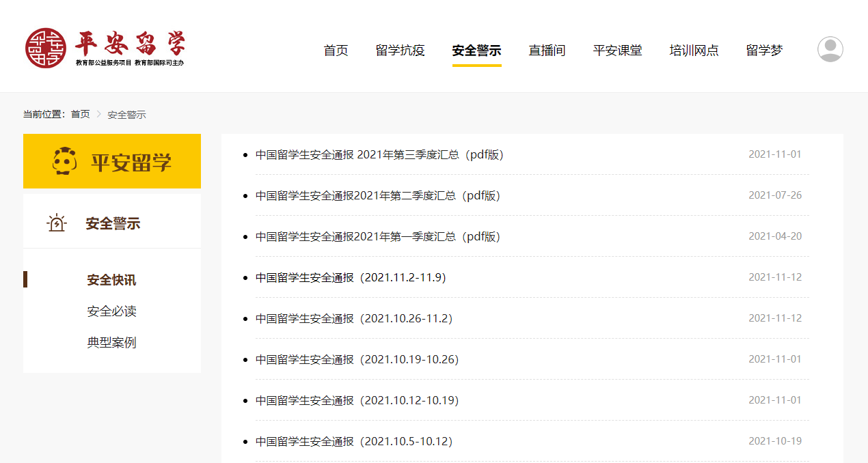Viewport: 868px width, 463px height.
Task: Select 安全警示 in the top menu
Action: [476, 51]
